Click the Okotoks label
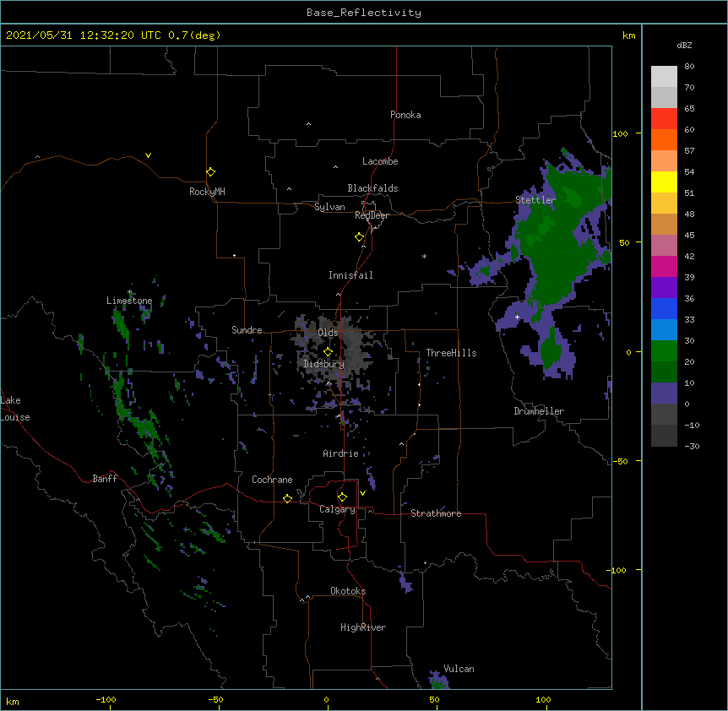The height and width of the screenshot is (711, 728). [348, 591]
